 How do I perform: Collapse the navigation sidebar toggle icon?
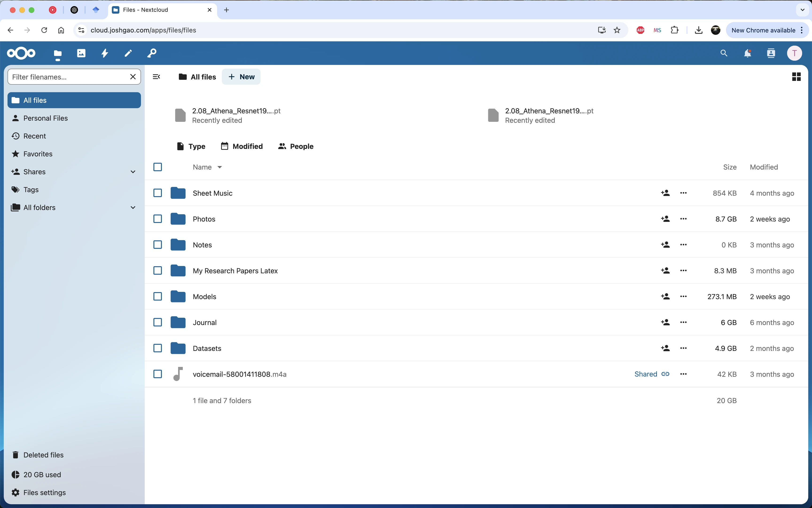156,77
